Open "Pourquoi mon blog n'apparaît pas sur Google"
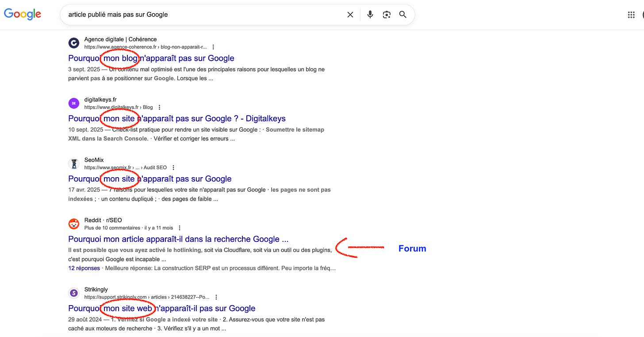The image size is (644, 337). point(151,58)
